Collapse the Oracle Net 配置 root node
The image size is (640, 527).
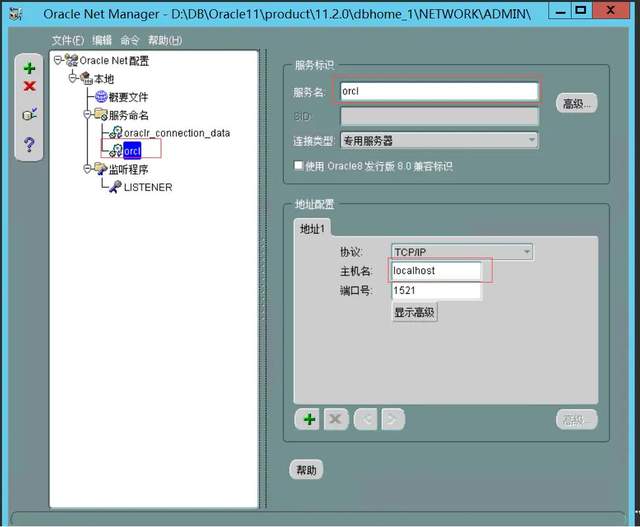[58, 60]
